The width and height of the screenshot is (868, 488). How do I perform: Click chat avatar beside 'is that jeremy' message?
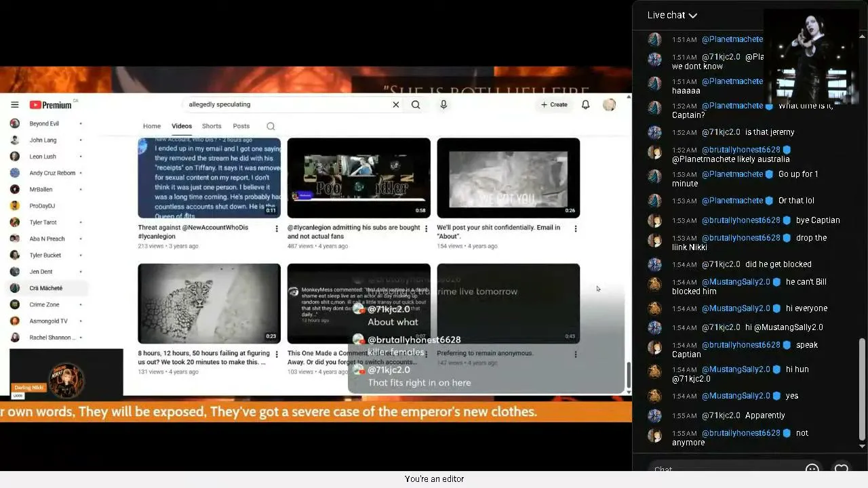[x=654, y=132]
